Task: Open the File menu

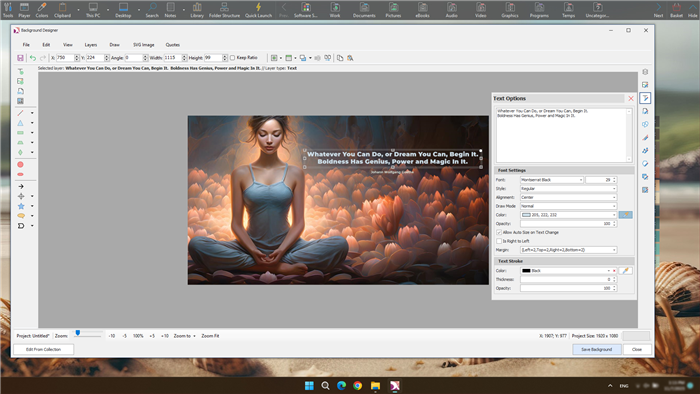Action: tap(26, 45)
